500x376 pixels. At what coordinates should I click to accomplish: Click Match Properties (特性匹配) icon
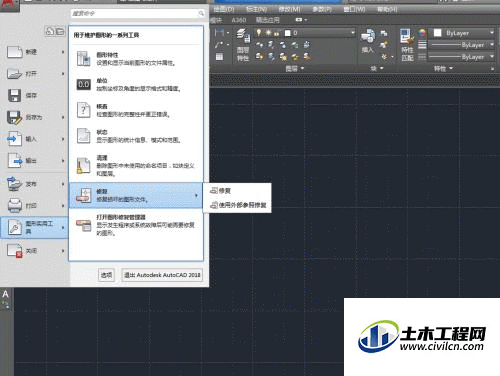[x=407, y=45]
